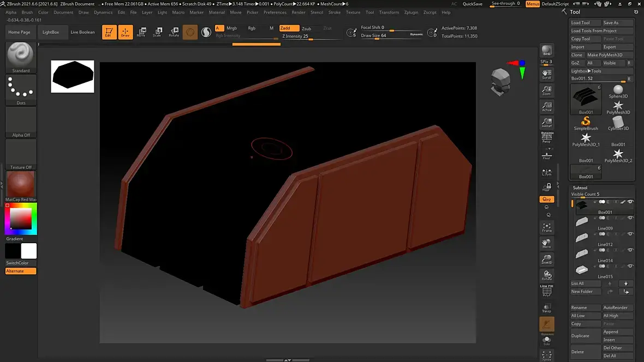
Task: Hide the Line009 subtool with eye icon
Action: (x=630, y=218)
